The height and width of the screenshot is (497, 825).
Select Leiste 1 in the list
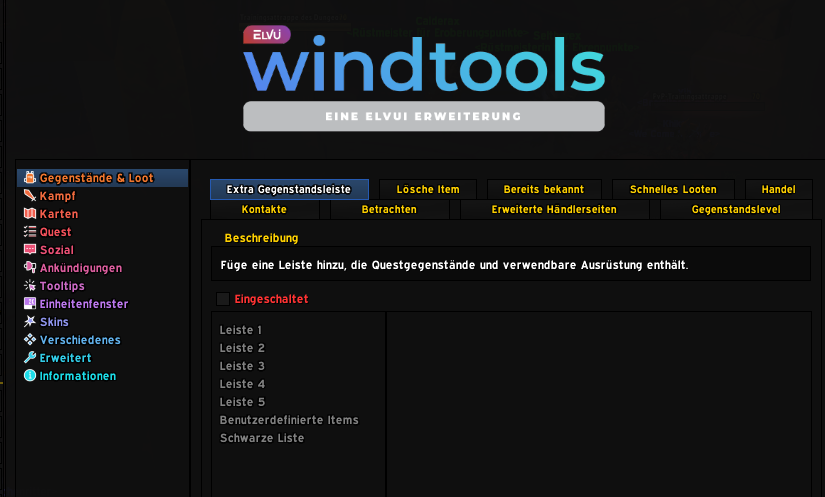coord(241,330)
